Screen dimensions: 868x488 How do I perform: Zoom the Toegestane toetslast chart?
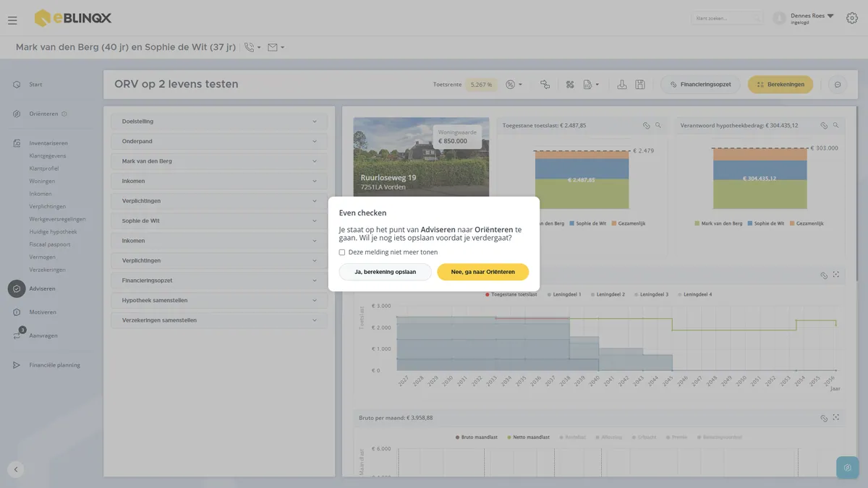pyautogui.click(x=658, y=125)
